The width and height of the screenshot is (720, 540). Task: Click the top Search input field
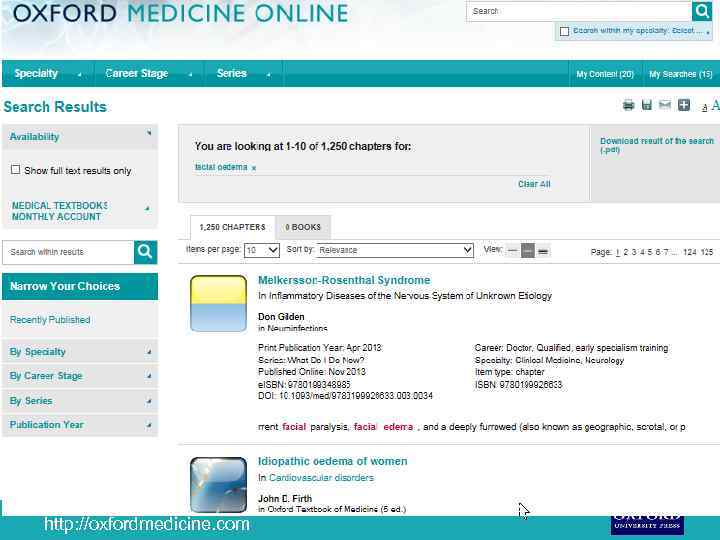[x=579, y=11]
